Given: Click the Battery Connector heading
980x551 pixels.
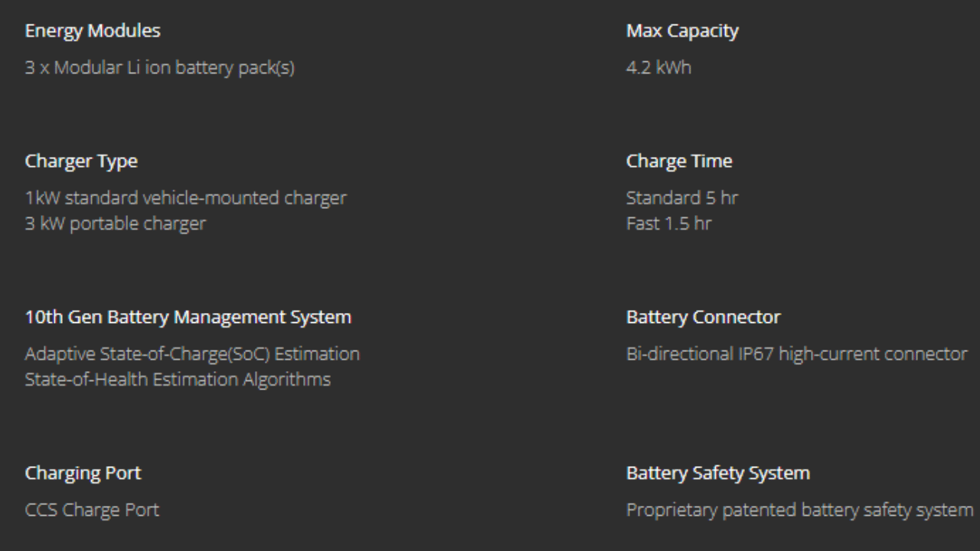Looking at the screenshot, I should tap(703, 317).
